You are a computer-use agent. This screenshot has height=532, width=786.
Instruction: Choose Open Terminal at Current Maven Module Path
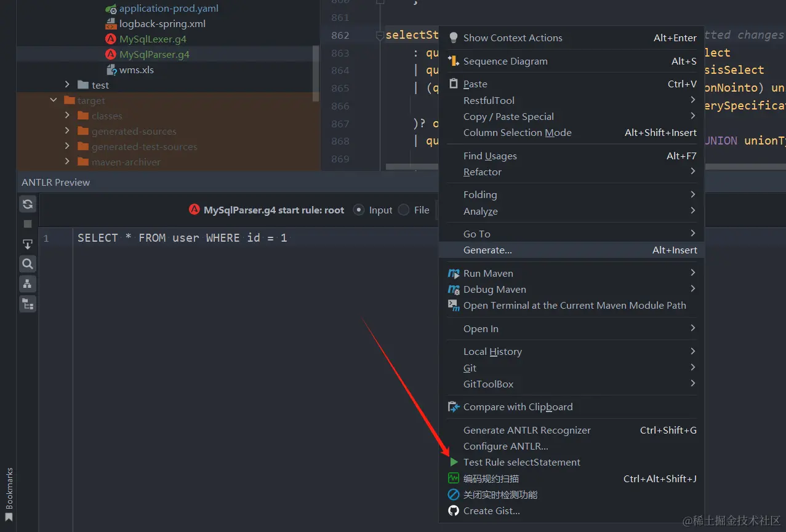[x=571, y=305]
